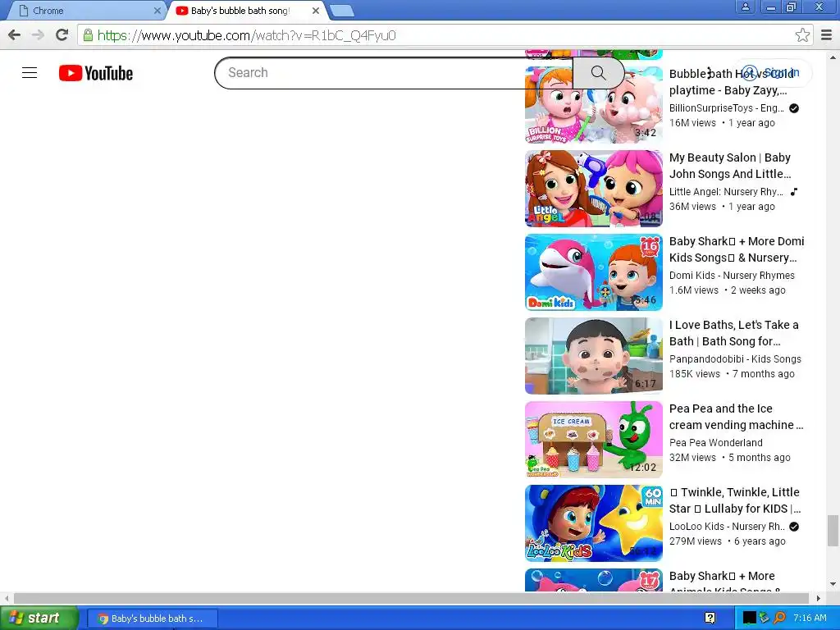The height and width of the screenshot is (630, 840).
Task: Open Domi Kids - Nursery Rhymes channel
Action: [x=732, y=276]
